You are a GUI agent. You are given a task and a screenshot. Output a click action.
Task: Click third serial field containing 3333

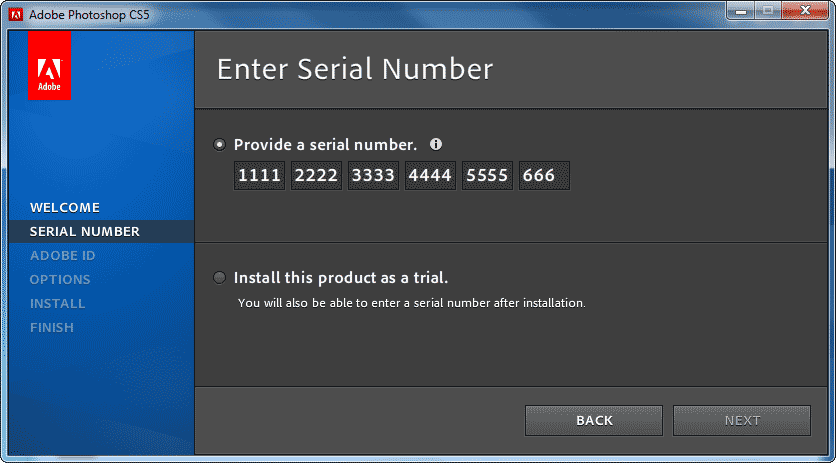373,176
